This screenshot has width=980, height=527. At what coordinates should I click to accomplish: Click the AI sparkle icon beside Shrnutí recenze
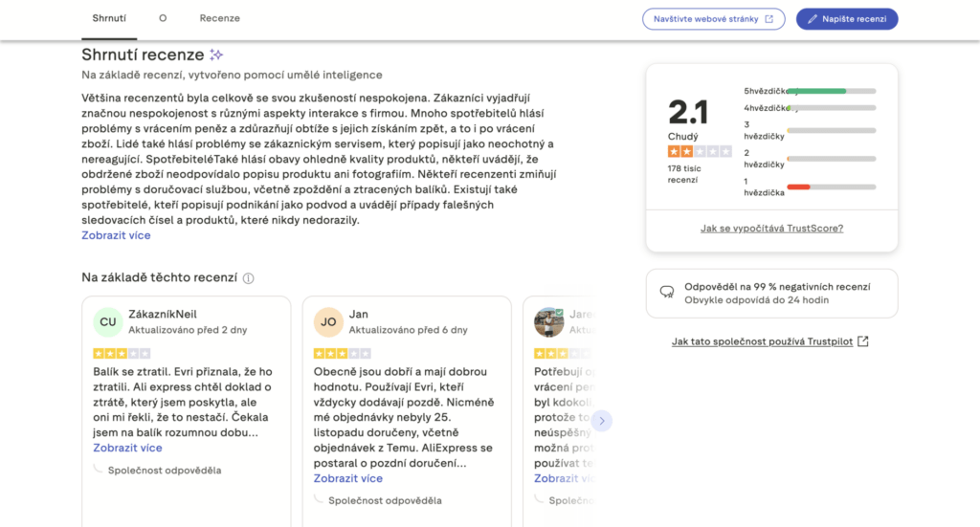(x=217, y=55)
